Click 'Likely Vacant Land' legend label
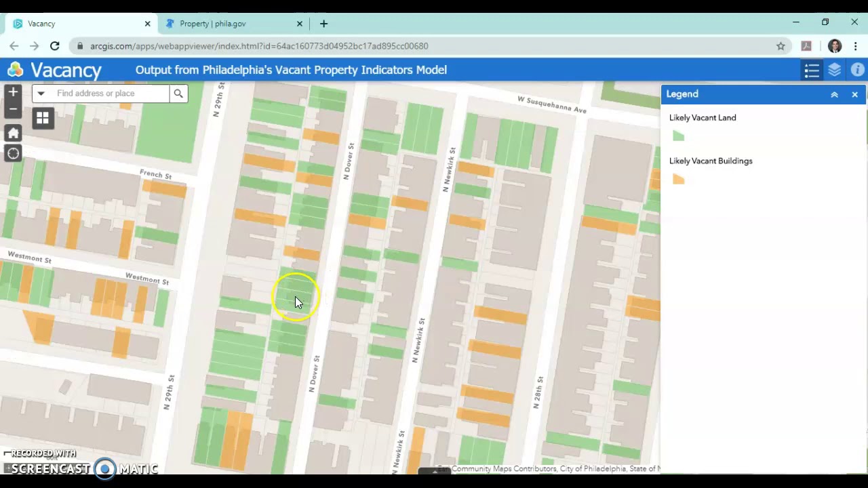 click(x=703, y=118)
